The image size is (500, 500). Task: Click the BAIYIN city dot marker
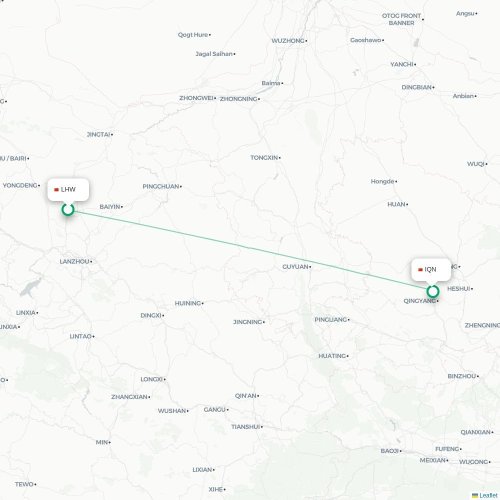pos(122,207)
